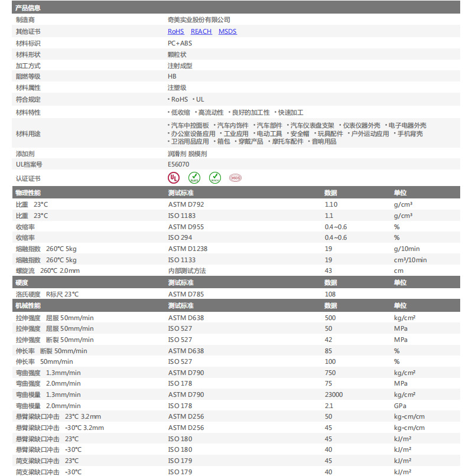Select the 弯曲强度 2.0mm/min row label
Screen dimensions: 472x476
(48, 384)
